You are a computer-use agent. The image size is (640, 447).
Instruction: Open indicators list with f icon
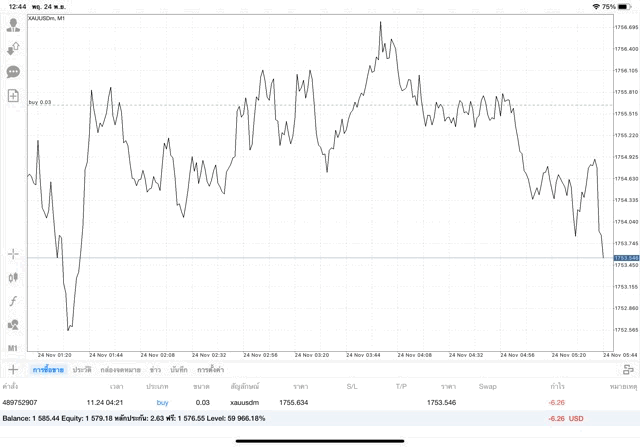pyautogui.click(x=13, y=301)
